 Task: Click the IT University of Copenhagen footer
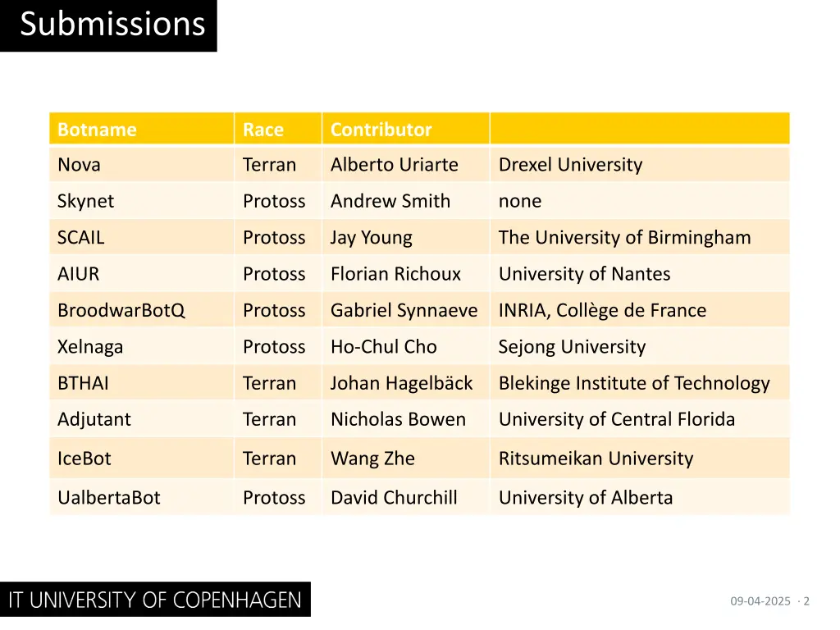pyautogui.click(x=155, y=600)
